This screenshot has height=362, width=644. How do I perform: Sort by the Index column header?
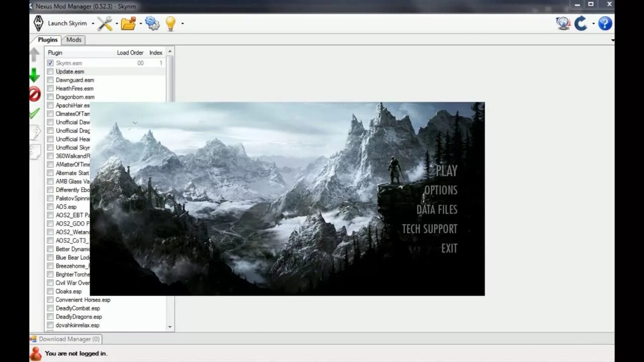pos(156,53)
